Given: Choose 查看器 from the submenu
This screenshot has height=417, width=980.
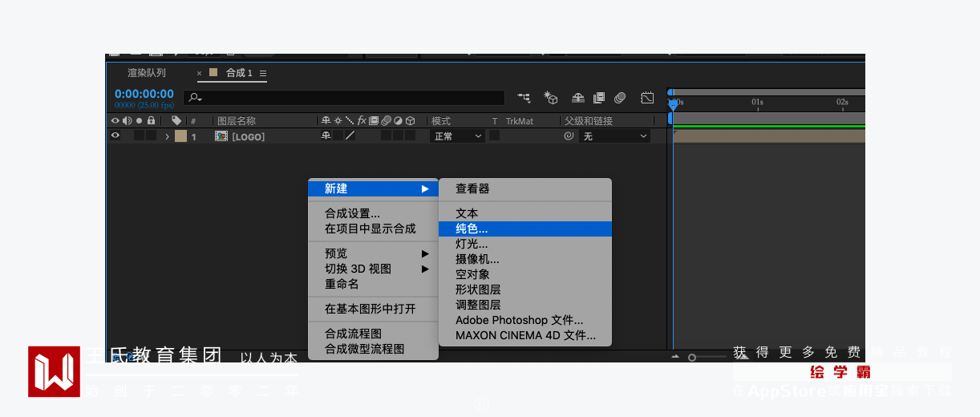Looking at the screenshot, I should 525,188.
